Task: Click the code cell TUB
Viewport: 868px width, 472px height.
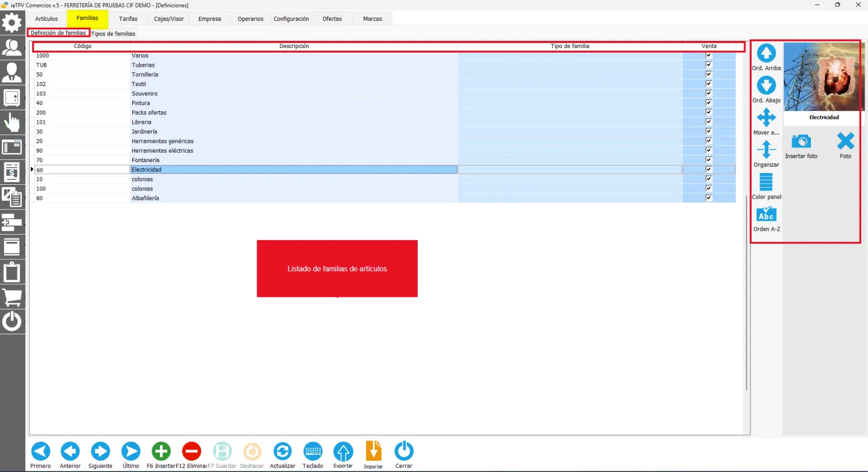Action: 83,65
